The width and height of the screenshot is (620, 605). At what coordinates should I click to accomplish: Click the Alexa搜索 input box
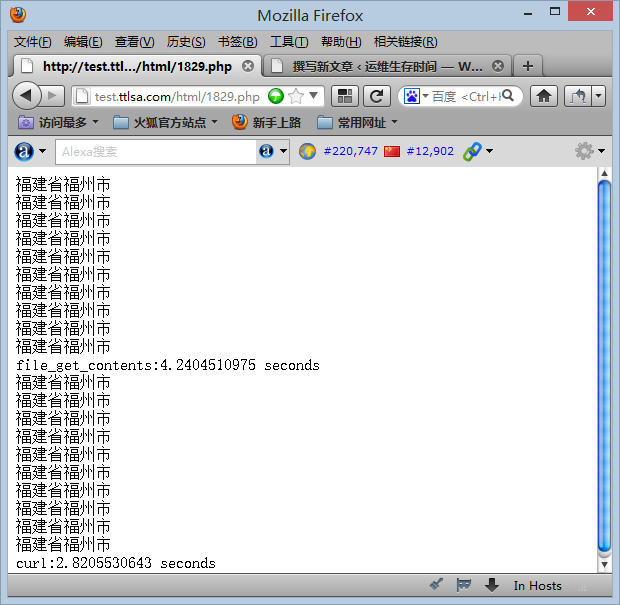click(156, 151)
